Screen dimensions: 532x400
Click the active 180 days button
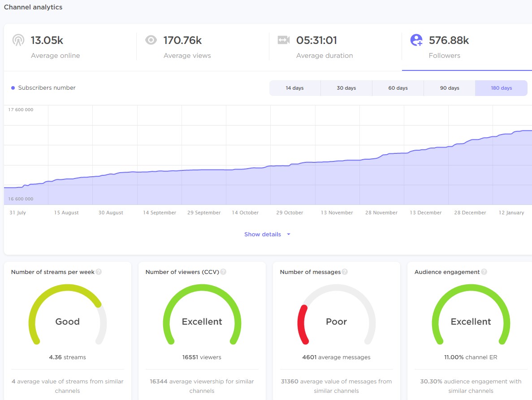click(x=501, y=88)
